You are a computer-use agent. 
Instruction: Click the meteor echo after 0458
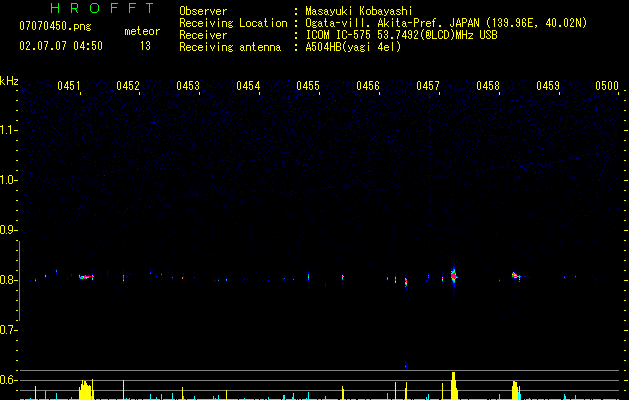516,276
